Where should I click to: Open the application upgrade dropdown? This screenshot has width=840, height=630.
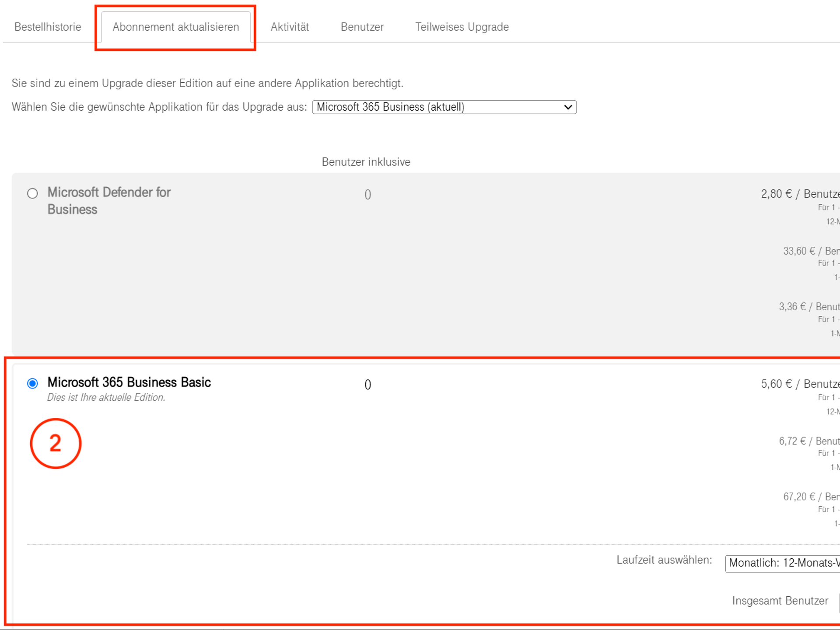444,107
